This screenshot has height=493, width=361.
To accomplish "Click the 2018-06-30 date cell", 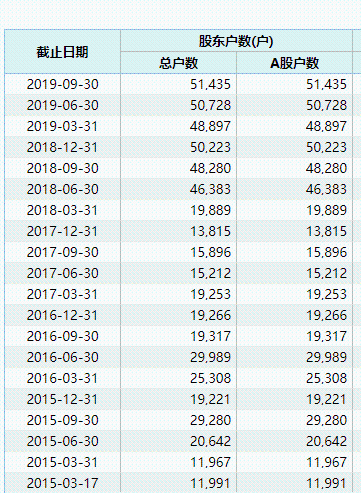I will click(62, 189).
